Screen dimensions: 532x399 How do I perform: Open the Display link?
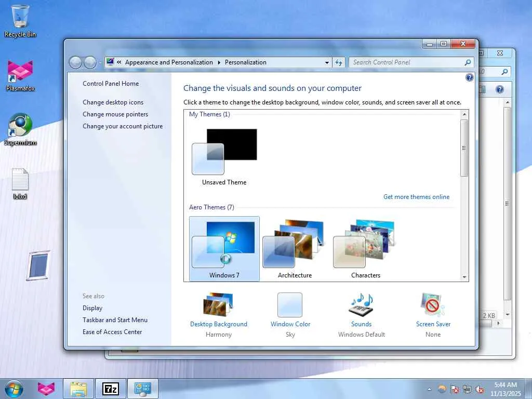pyautogui.click(x=92, y=308)
